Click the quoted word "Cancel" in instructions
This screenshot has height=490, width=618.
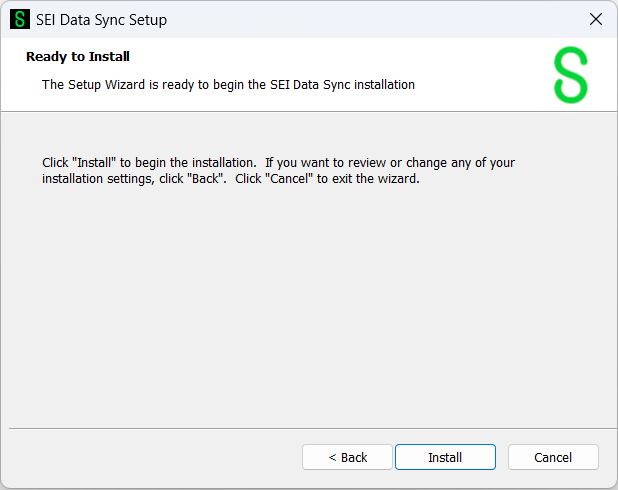click(289, 179)
